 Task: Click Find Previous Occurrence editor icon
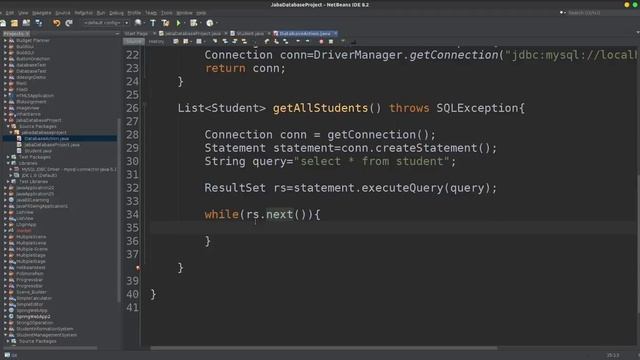(225, 41)
